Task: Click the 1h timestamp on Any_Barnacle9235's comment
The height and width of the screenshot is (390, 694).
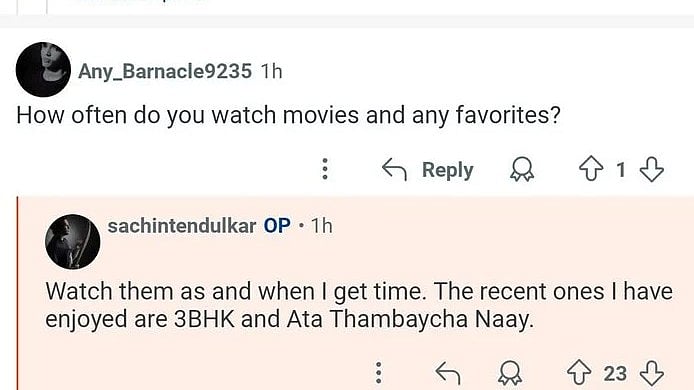Action: (271, 71)
